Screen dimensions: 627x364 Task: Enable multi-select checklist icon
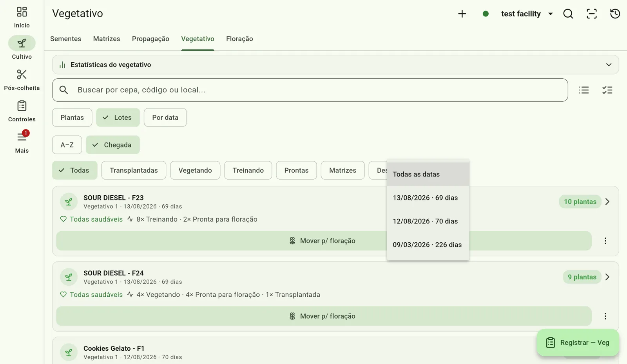click(x=607, y=90)
